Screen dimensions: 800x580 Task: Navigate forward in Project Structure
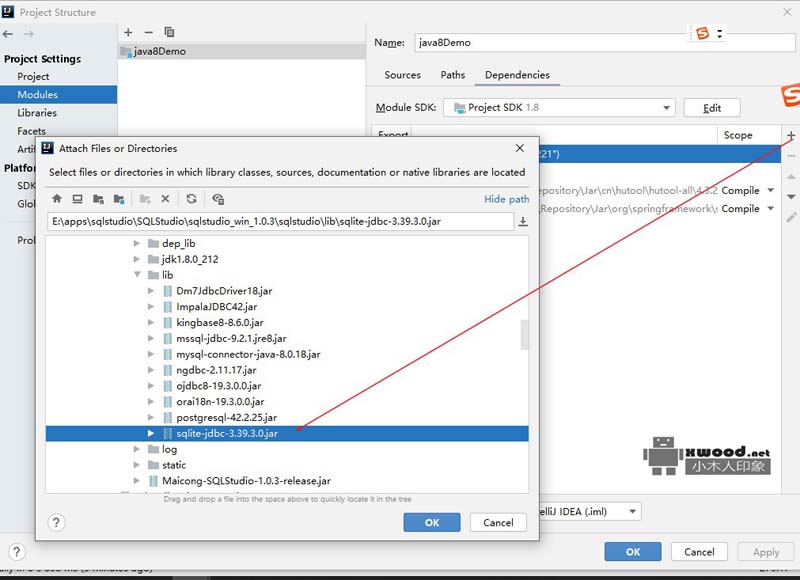click(29, 34)
